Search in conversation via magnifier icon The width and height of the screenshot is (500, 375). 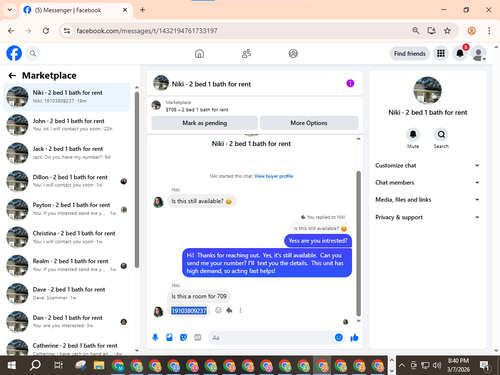coord(441,134)
